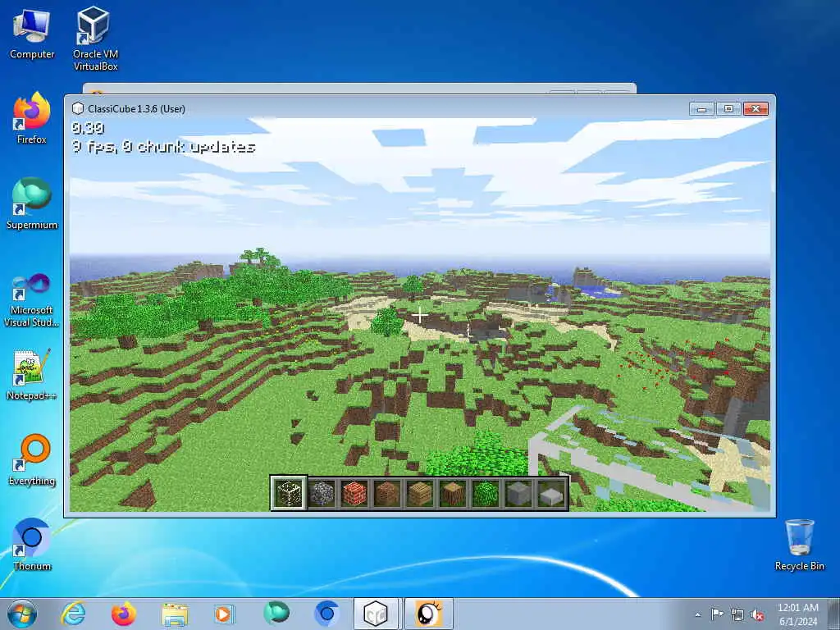Open the Firefox desktop shortcut
The image size is (840, 630).
click(32, 118)
